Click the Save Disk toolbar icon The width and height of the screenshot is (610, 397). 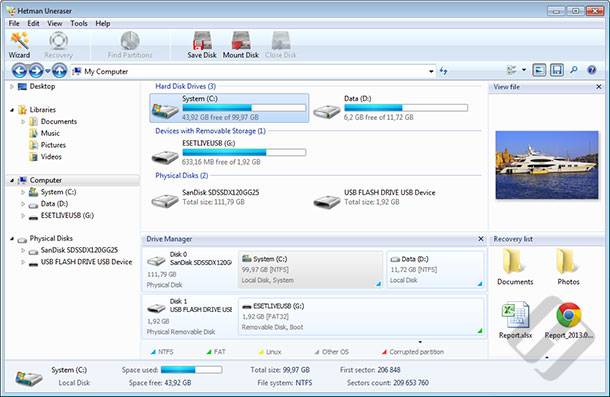[x=202, y=45]
